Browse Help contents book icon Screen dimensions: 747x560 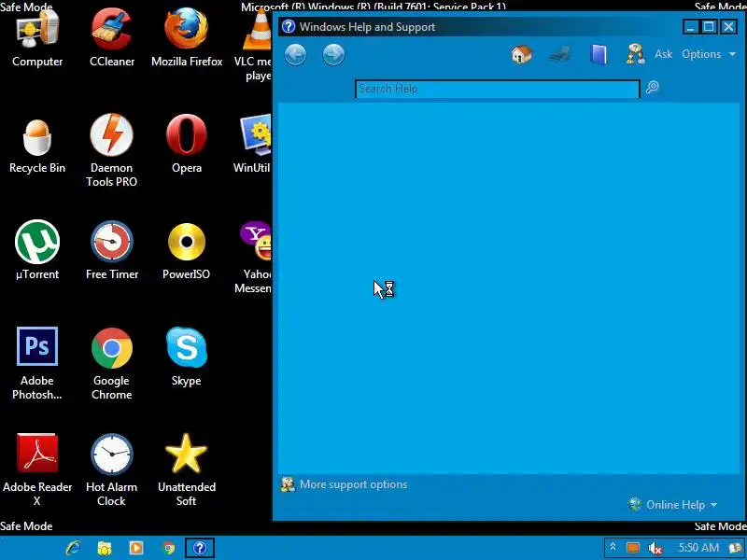pos(599,54)
